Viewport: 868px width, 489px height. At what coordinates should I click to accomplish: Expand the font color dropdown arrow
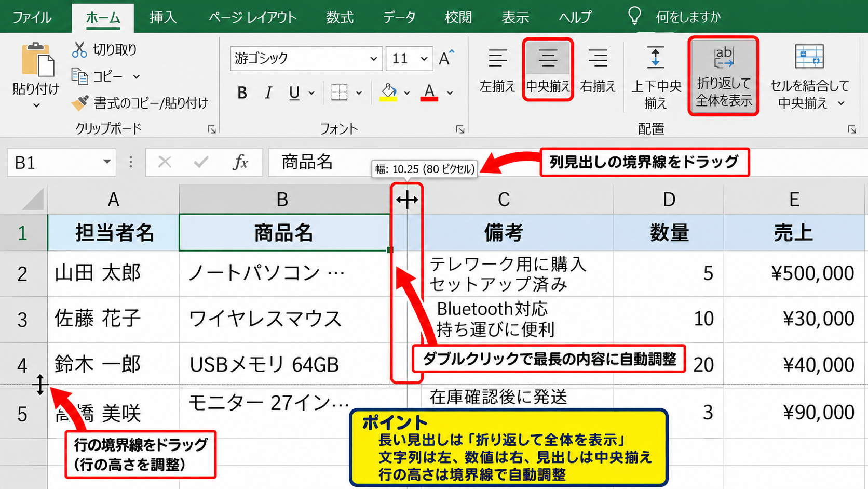coord(450,94)
